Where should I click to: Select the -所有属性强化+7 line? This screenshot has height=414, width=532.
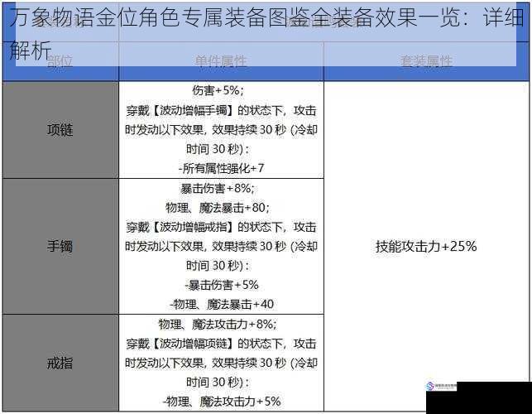coord(221,168)
